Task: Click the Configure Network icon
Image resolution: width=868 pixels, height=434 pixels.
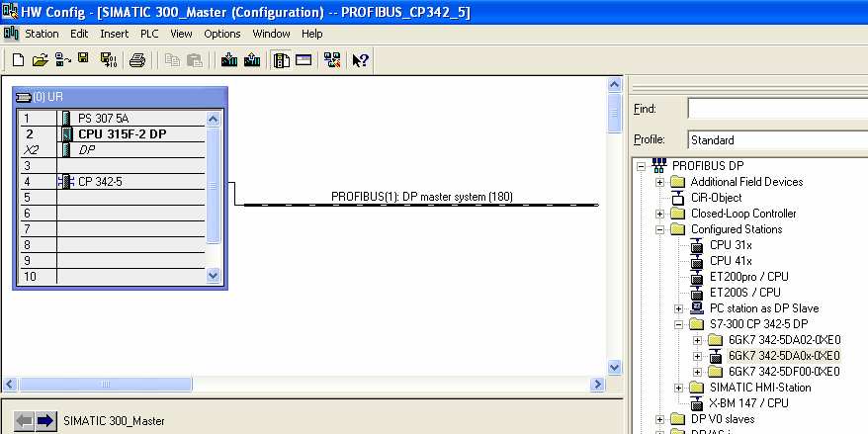Action: pyautogui.click(x=332, y=59)
